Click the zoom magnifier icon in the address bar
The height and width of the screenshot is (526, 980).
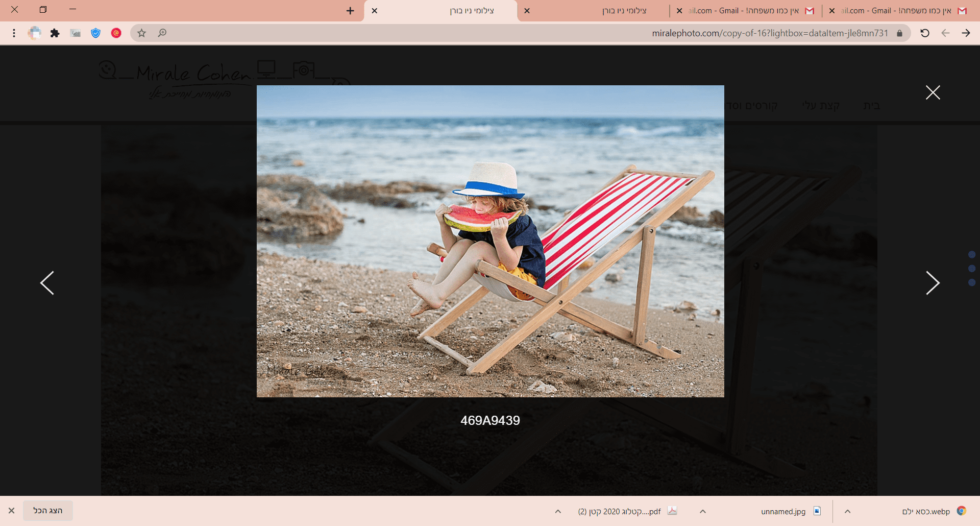162,33
